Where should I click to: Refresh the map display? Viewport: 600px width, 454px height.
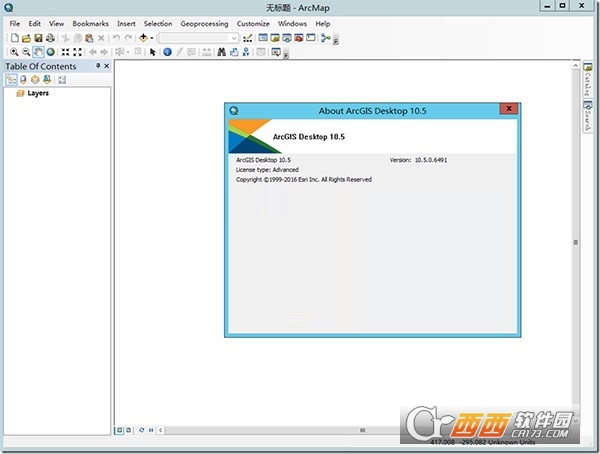coord(142,430)
